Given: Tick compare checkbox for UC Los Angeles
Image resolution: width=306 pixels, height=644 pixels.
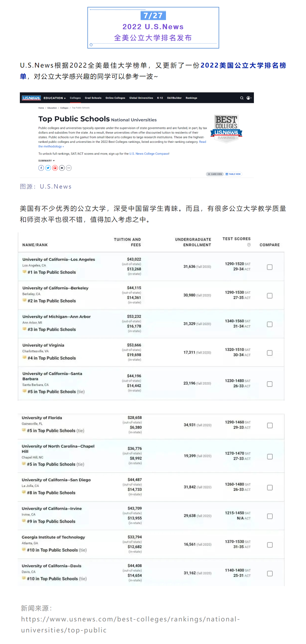Looking at the screenshot, I should coord(270,267).
